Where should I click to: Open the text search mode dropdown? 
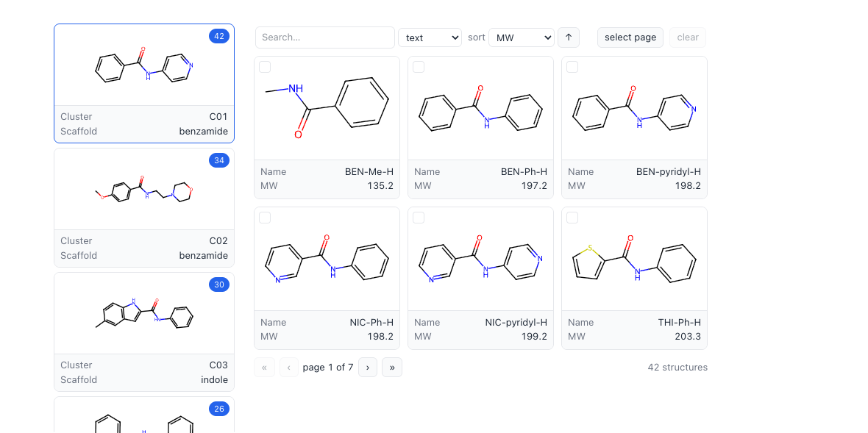pos(430,37)
